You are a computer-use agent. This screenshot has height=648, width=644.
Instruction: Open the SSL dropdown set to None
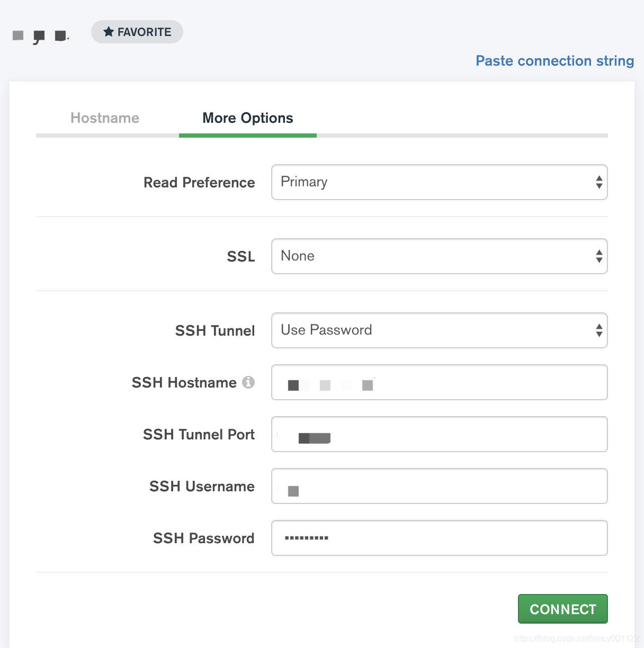point(439,256)
